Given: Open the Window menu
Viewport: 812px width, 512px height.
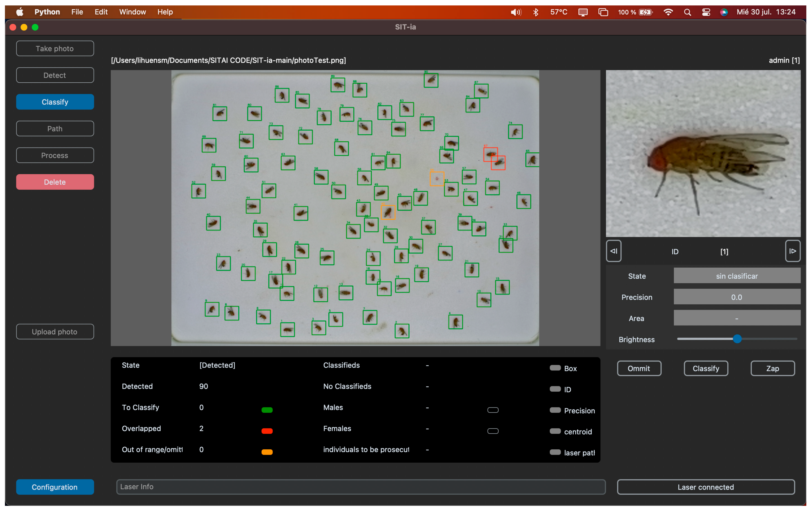Looking at the screenshot, I should click(132, 12).
